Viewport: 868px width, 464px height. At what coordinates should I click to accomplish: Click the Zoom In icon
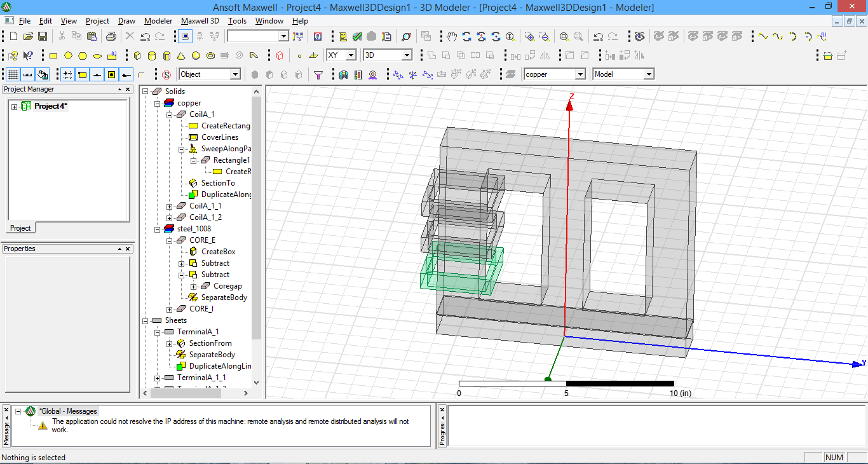(529, 36)
